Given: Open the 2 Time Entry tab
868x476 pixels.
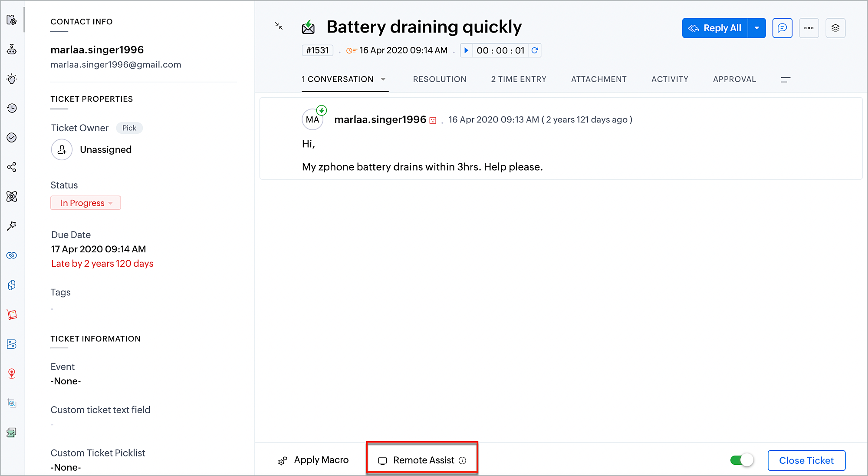Looking at the screenshot, I should (x=519, y=79).
